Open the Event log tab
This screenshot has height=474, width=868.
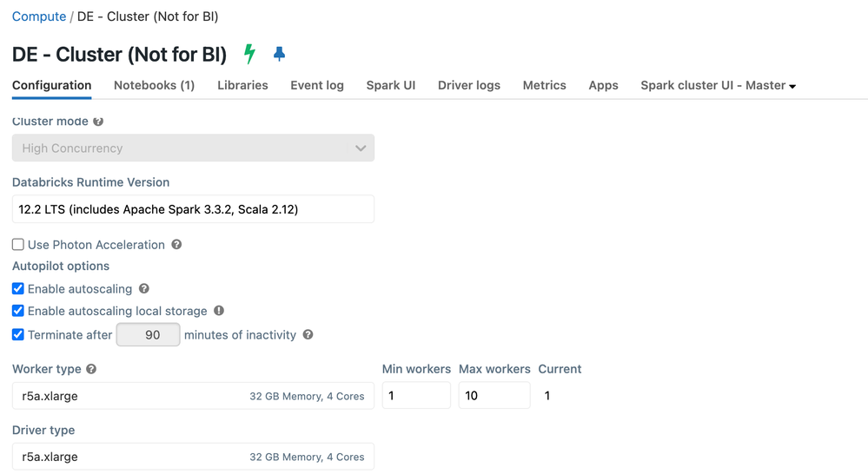coord(317,85)
